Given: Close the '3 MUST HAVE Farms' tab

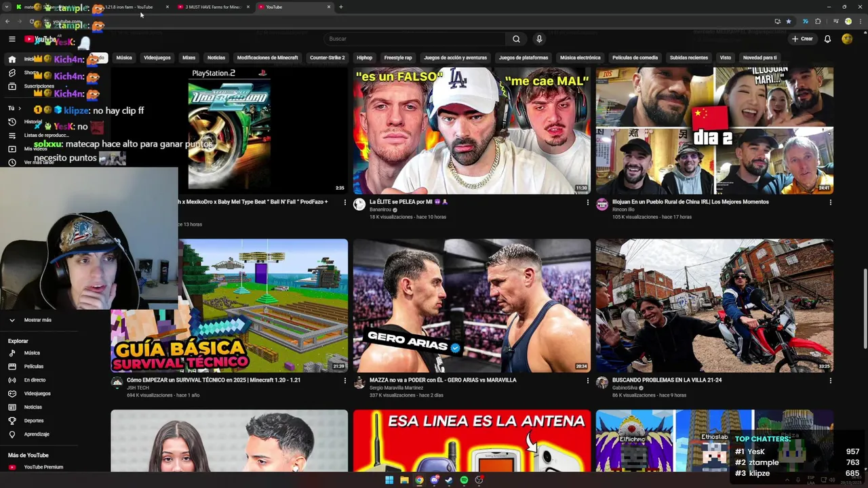Looking at the screenshot, I should pyautogui.click(x=248, y=7).
